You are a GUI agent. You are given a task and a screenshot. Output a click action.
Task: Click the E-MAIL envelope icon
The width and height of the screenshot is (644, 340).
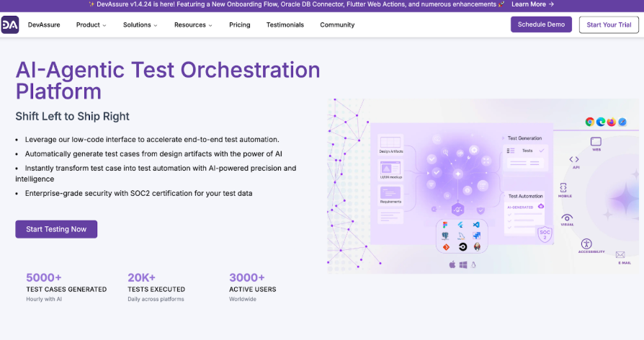click(620, 254)
